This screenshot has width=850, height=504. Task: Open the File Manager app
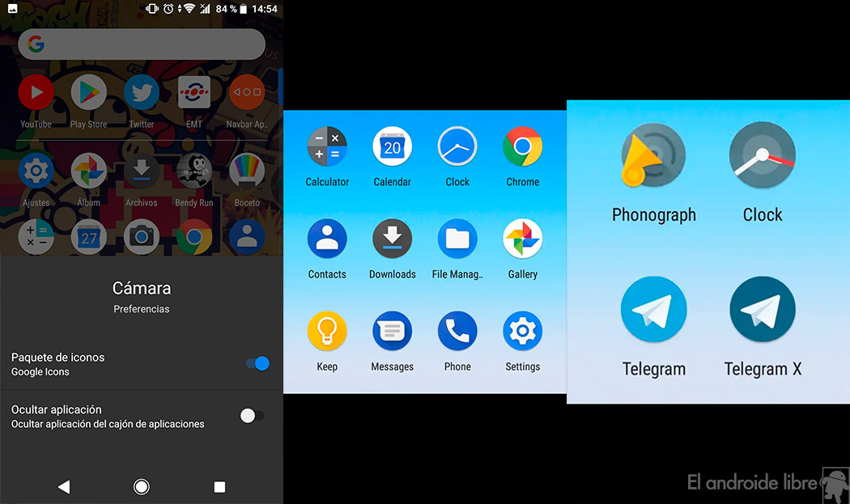click(457, 239)
